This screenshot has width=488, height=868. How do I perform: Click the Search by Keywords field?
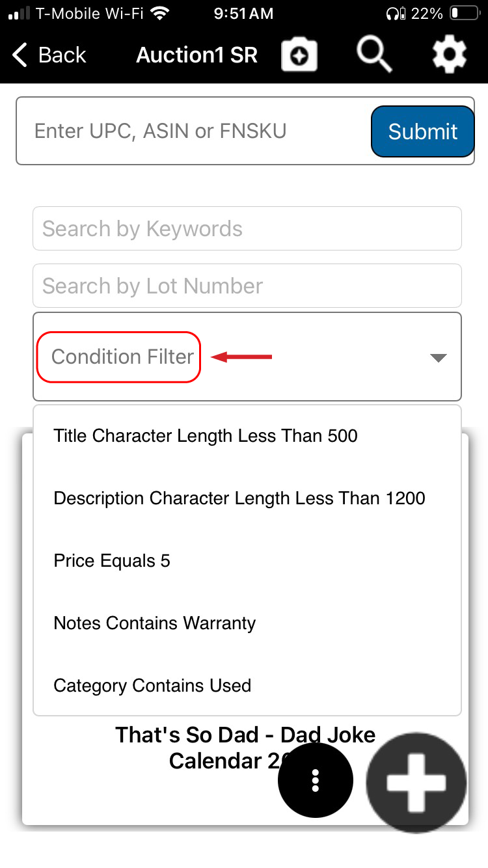(x=247, y=228)
